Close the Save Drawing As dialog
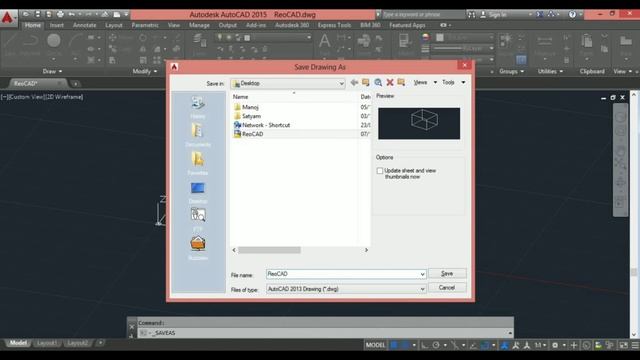640x360 pixels. pyautogui.click(x=464, y=65)
